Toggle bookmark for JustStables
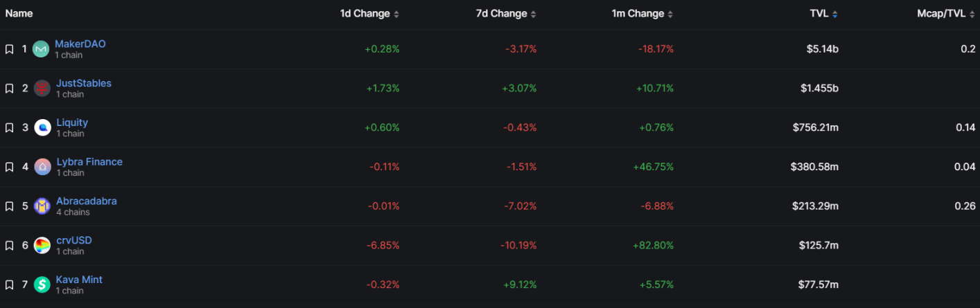The image size is (980, 308). [10, 89]
